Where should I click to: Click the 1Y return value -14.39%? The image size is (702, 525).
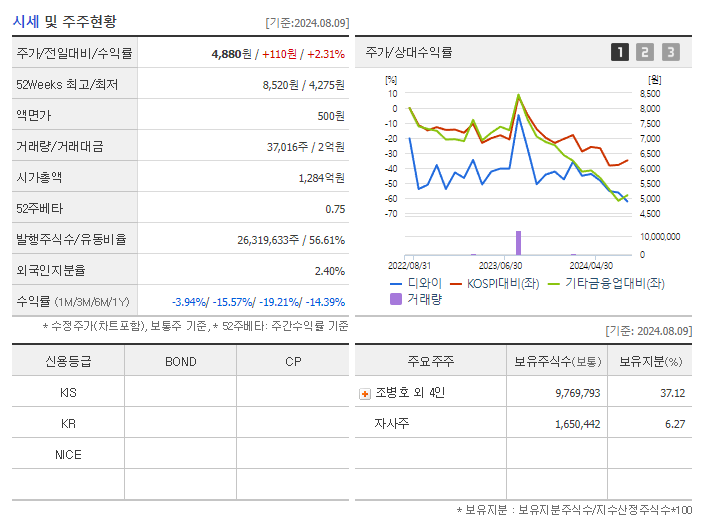[325, 302]
